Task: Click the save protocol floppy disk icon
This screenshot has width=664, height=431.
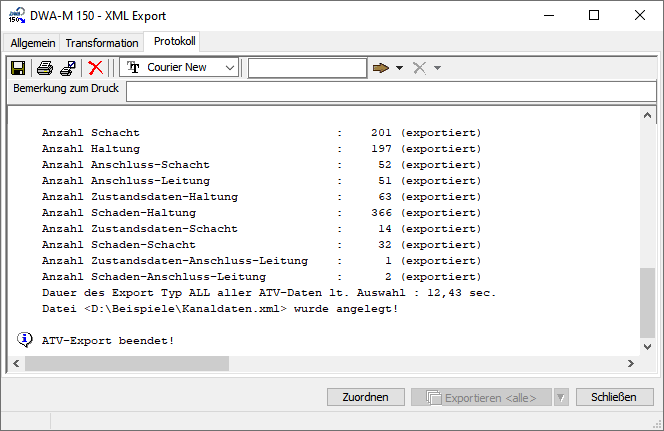Action: (x=18, y=68)
